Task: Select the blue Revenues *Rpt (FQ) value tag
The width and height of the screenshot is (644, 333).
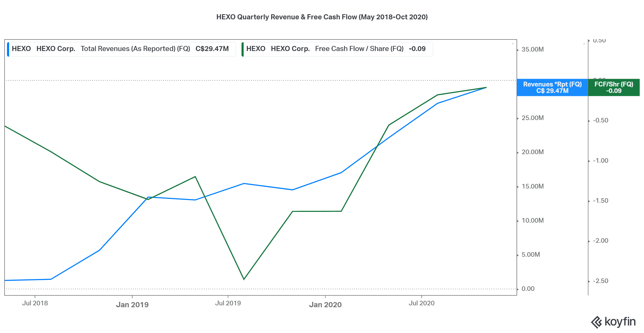Action: [x=552, y=88]
